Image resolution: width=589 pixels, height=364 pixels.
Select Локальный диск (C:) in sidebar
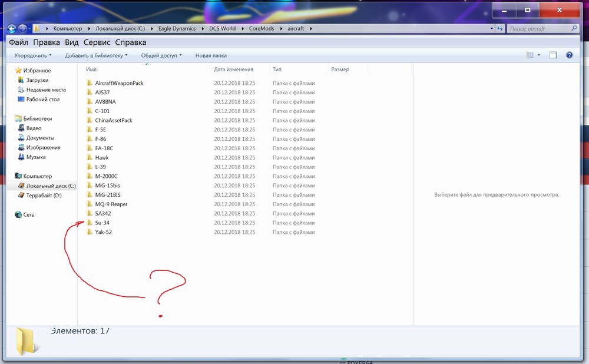[x=51, y=186]
